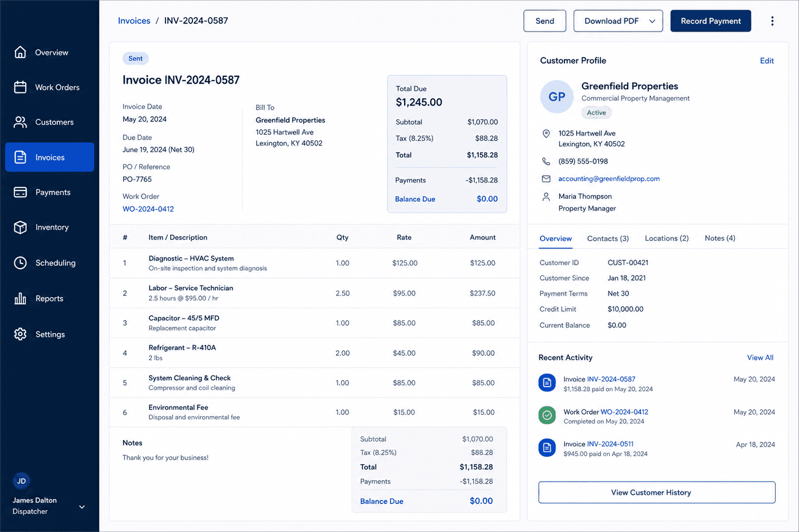The height and width of the screenshot is (532, 799).
Task: Open the Payments page
Action: [x=50, y=192]
